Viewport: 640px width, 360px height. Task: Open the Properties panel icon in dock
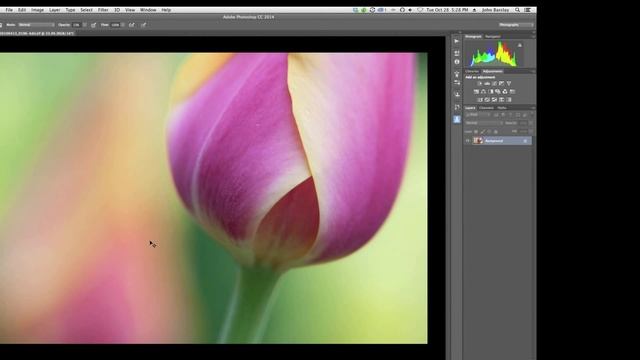[457, 53]
